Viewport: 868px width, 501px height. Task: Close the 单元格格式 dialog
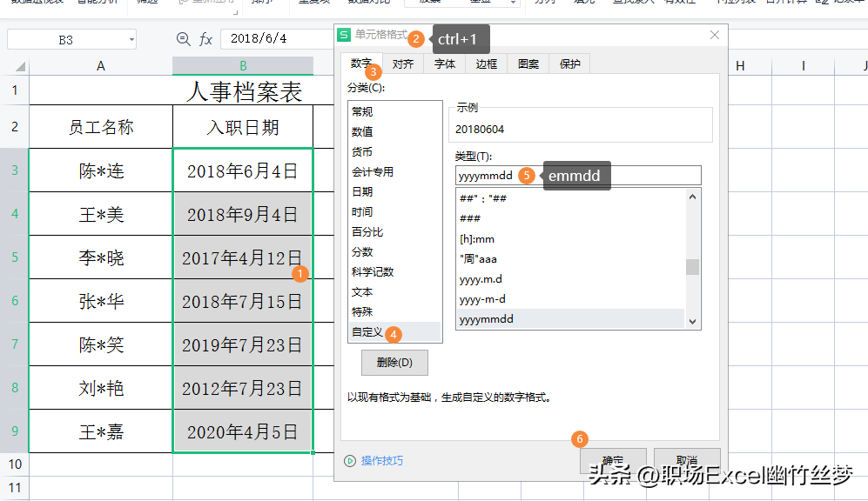[x=715, y=35]
